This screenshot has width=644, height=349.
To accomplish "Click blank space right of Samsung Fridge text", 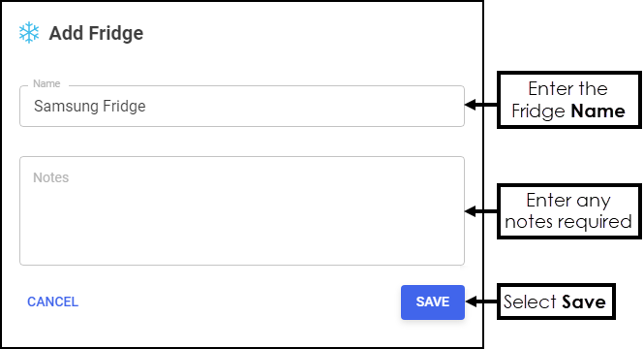I will [x=304, y=106].
